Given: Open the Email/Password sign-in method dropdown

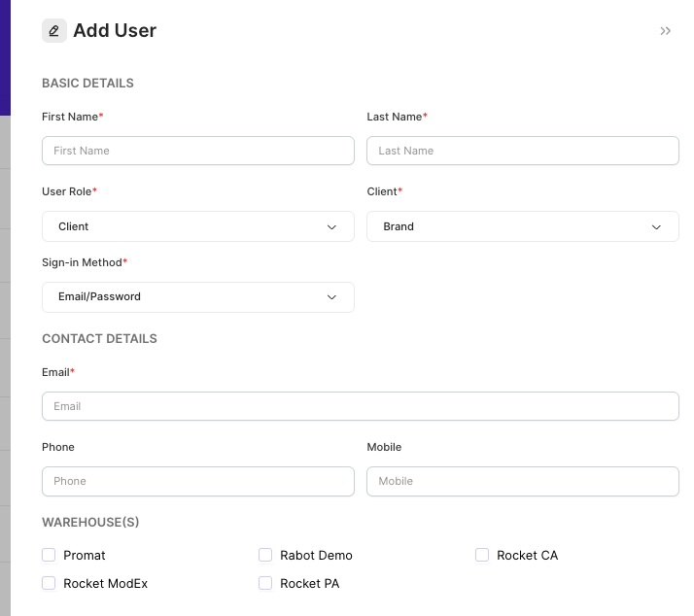Looking at the screenshot, I should (198, 297).
